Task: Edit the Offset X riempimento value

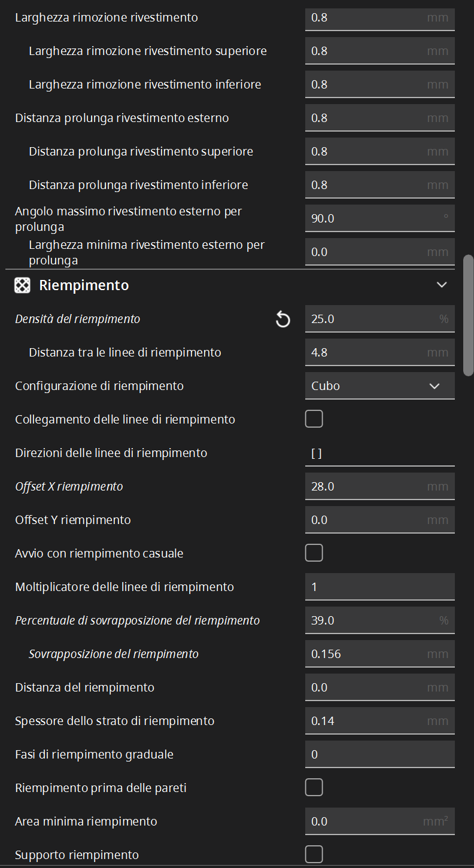Action: tap(380, 486)
